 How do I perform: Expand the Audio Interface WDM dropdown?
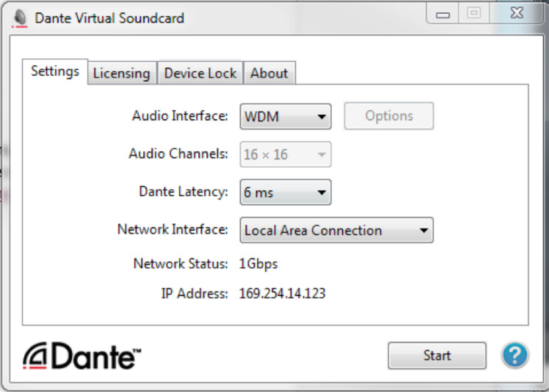[285, 116]
